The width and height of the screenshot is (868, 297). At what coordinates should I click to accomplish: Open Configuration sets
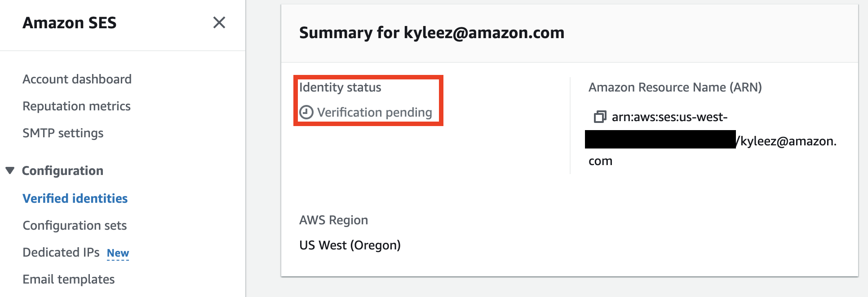click(x=75, y=225)
